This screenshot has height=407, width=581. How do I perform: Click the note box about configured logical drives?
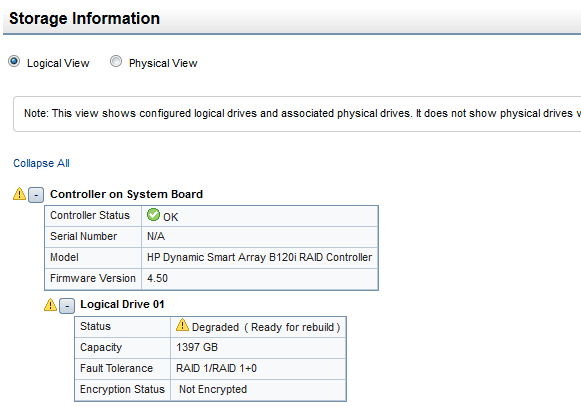297,113
